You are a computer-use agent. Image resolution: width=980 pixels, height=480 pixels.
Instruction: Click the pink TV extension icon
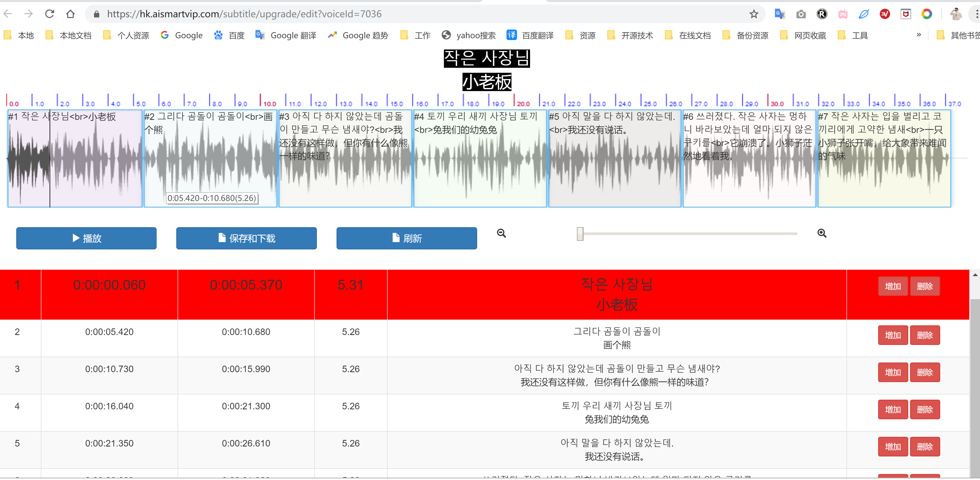(x=843, y=14)
